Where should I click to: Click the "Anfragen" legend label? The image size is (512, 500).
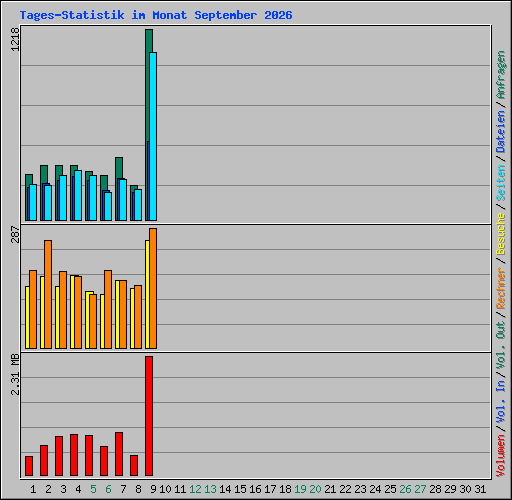coord(501,75)
